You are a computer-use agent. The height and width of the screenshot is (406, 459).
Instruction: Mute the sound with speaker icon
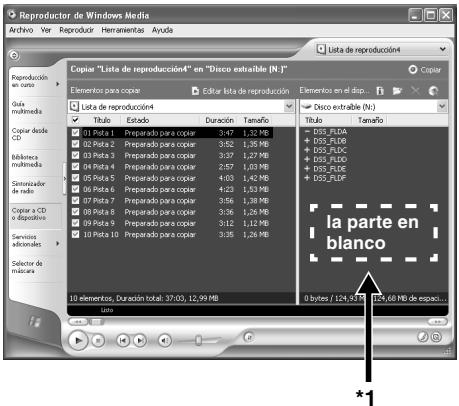[x=165, y=341]
